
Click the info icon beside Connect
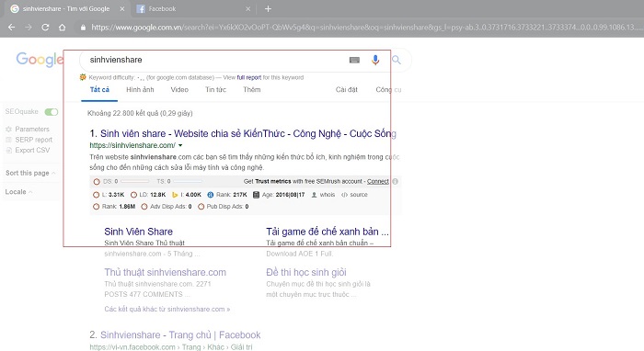[x=395, y=181]
